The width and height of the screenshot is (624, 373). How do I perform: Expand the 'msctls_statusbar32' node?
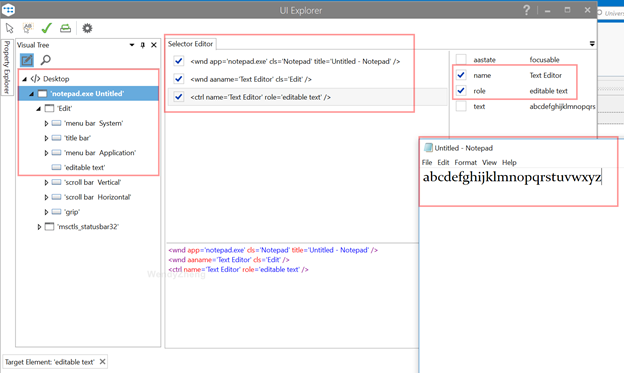[39, 227]
